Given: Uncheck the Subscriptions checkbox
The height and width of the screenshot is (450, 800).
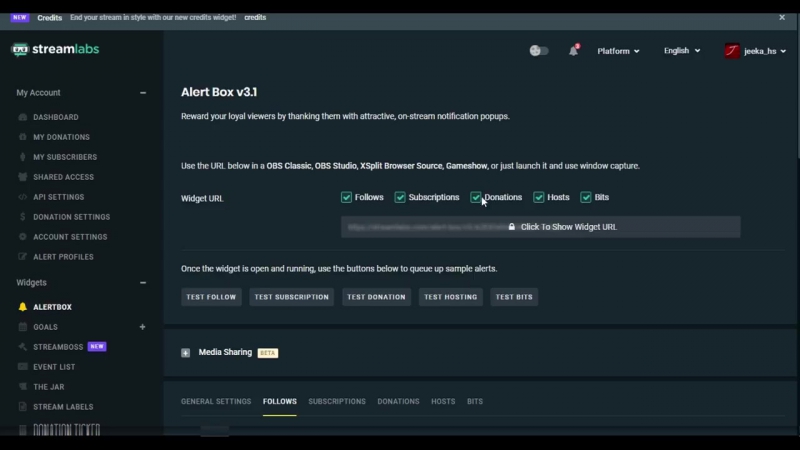Looking at the screenshot, I should tap(400, 197).
